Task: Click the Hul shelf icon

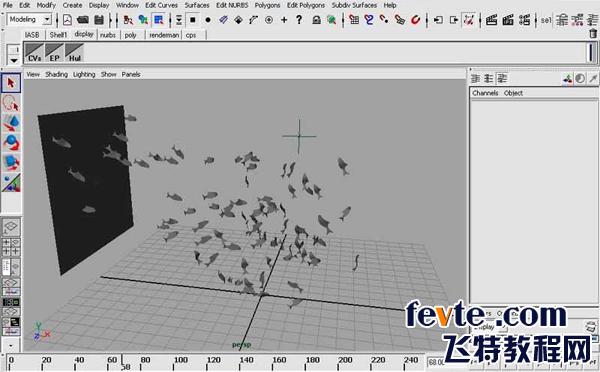Action: (74, 53)
